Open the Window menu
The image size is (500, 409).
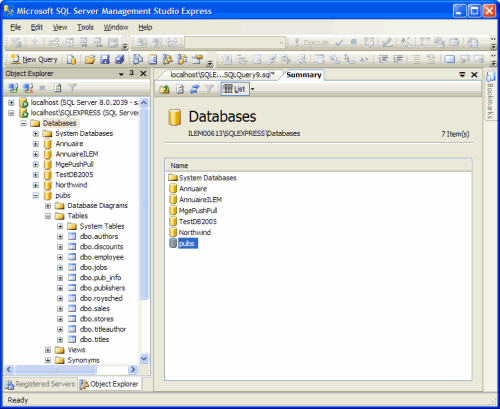(116, 27)
